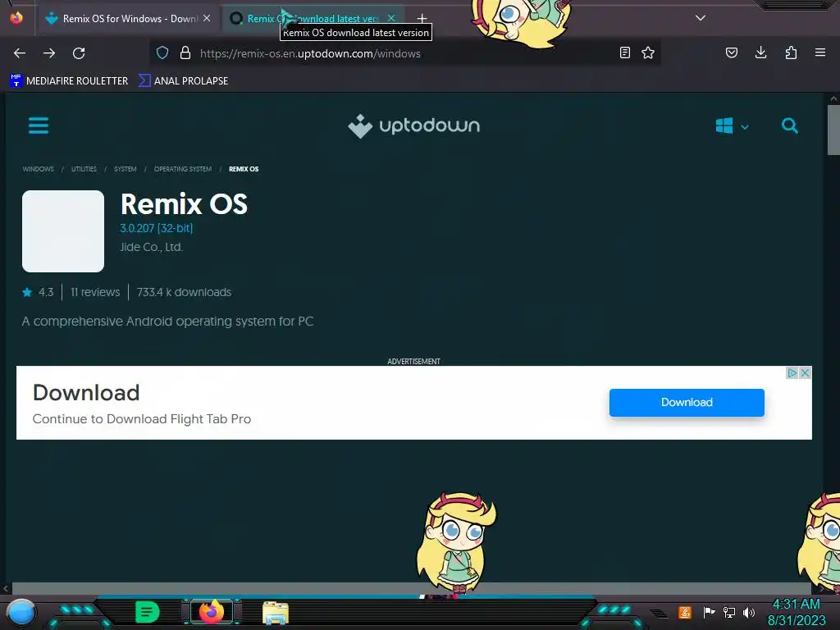The image size is (840, 630).
Task: Open green notes app in taskbar
Action: click(x=148, y=612)
